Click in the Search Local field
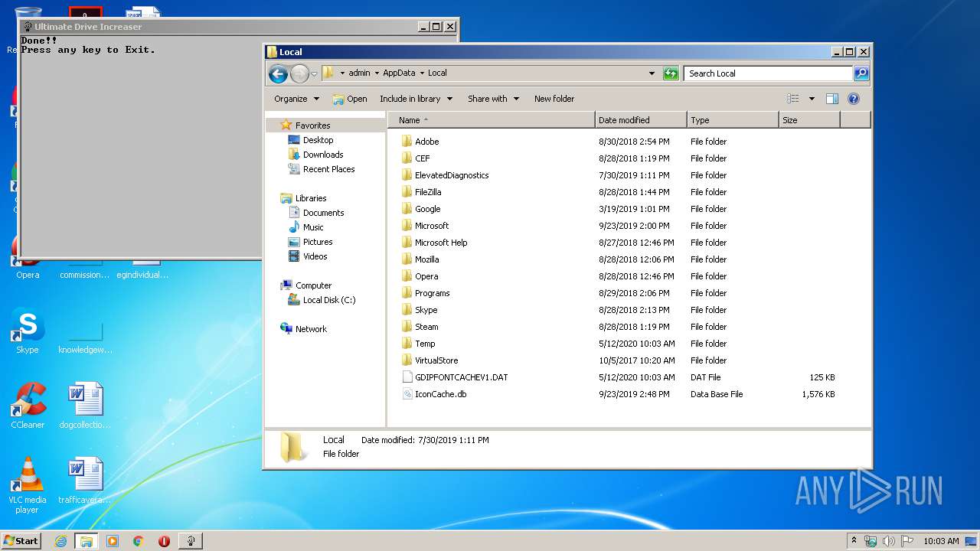The height and width of the screenshot is (551, 980). [x=768, y=73]
